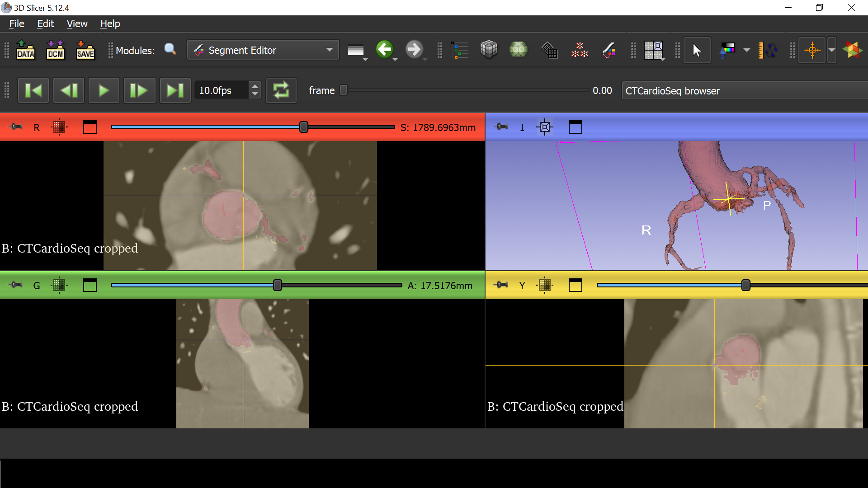
Task: Click the ruler capture toolbar icon
Action: [767, 50]
